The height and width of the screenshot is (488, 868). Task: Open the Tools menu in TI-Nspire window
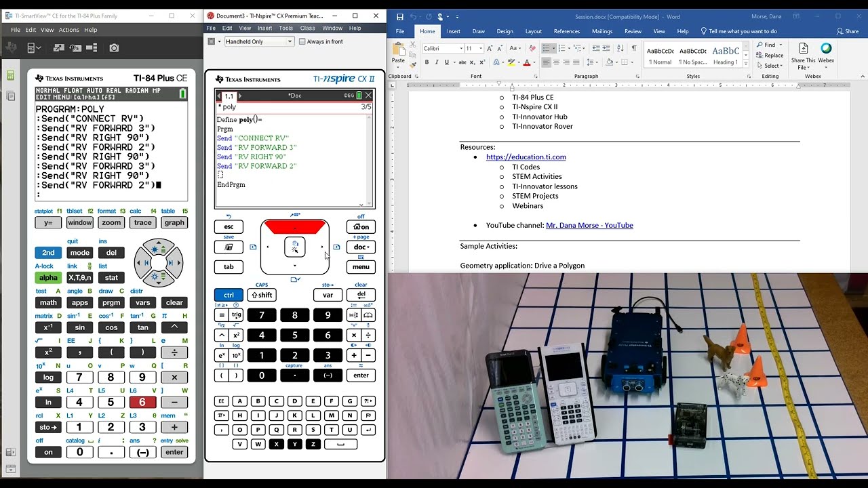285,28
